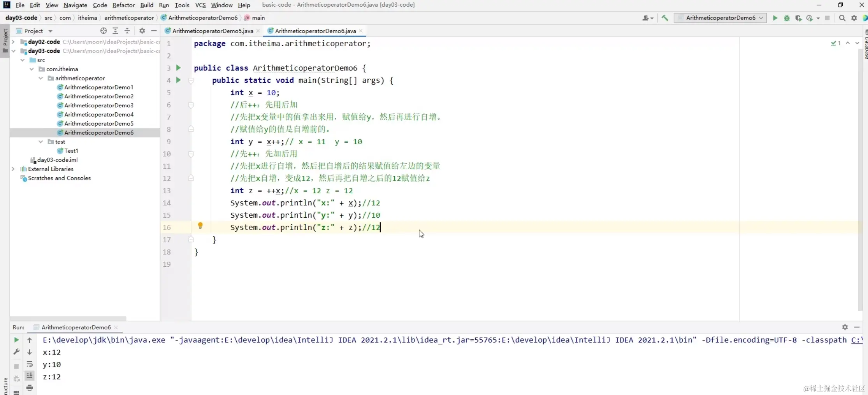The width and height of the screenshot is (868, 395).
Task: Click main method breadcrumb
Action: coord(258,18)
